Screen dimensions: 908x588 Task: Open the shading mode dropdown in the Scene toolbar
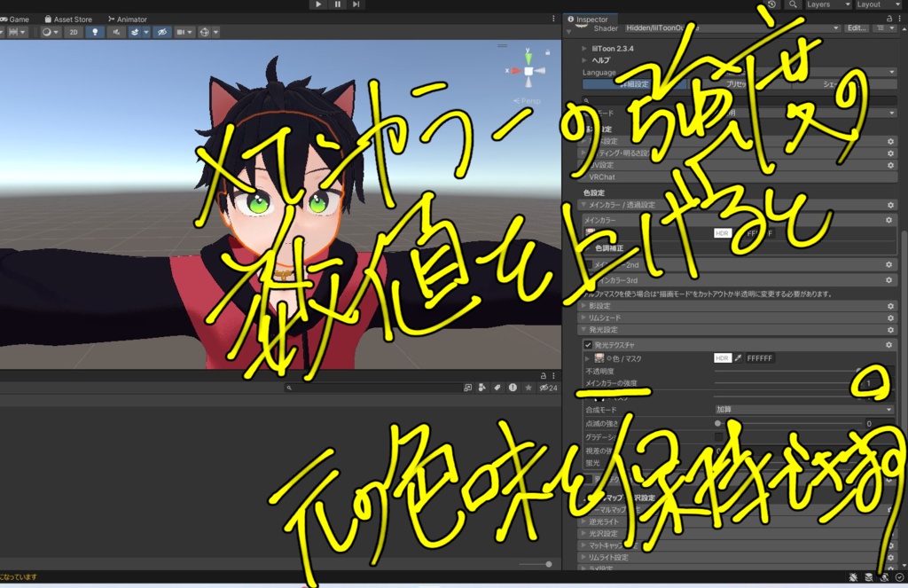(x=51, y=33)
